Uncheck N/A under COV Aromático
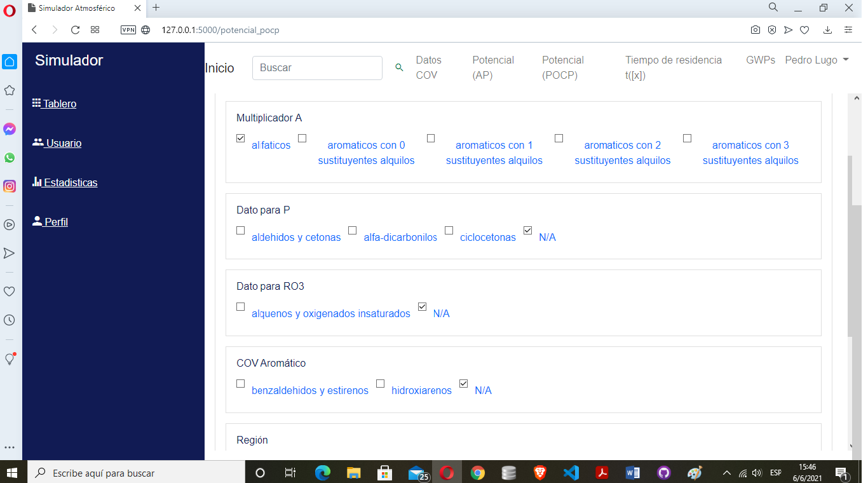Screen dimensions: 868x483 pyautogui.click(x=464, y=383)
